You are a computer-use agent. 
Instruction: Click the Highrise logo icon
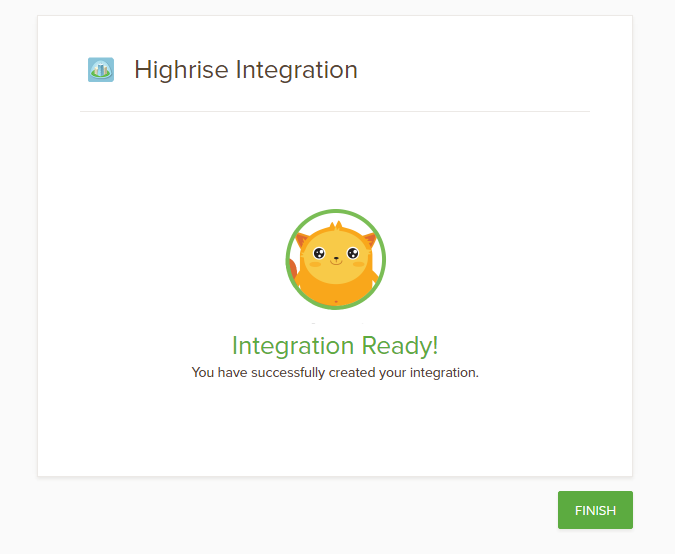coord(100,69)
